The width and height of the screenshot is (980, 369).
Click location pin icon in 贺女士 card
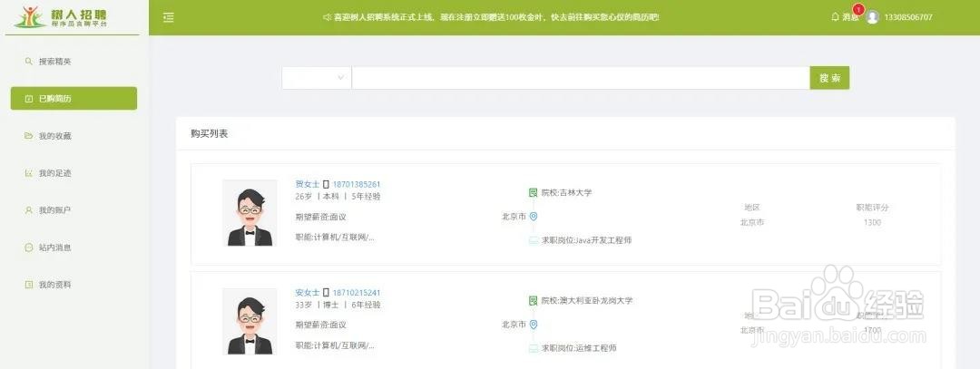click(x=534, y=217)
